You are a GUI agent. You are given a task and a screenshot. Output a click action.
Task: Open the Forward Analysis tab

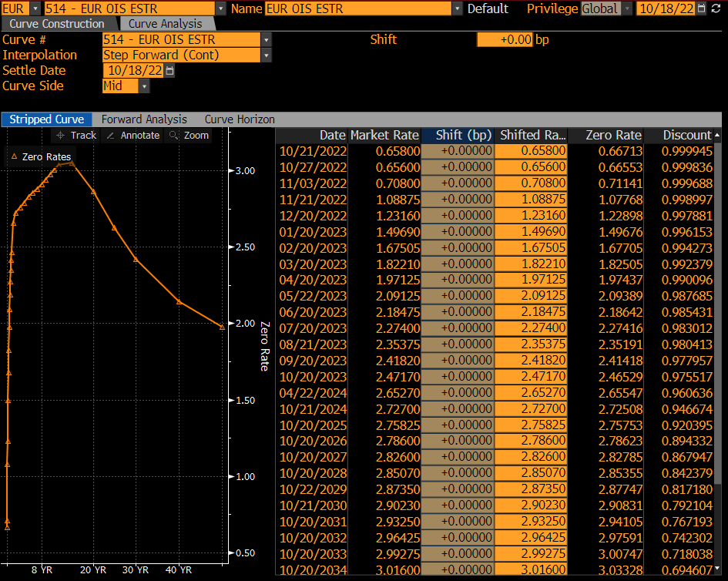click(x=143, y=119)
